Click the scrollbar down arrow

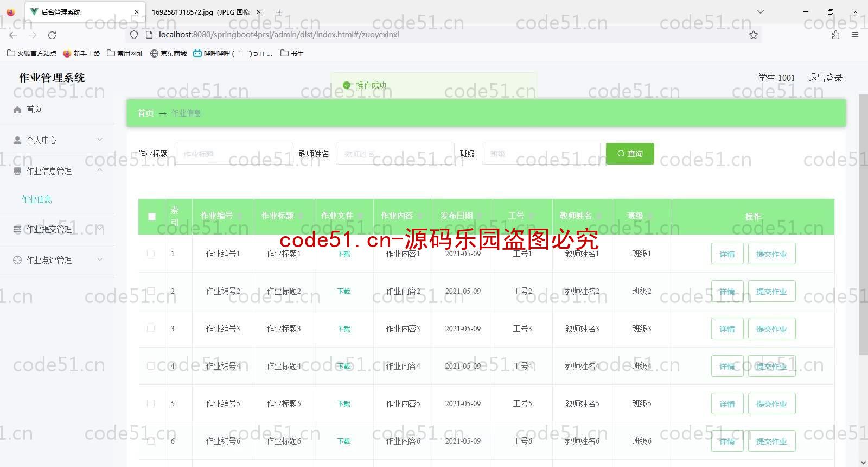point(863,462)
